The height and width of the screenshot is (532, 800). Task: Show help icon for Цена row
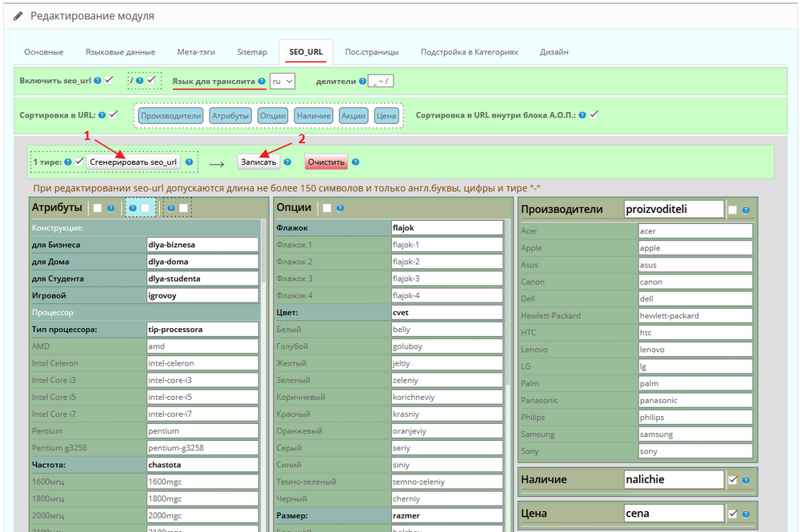coord(746,514)
